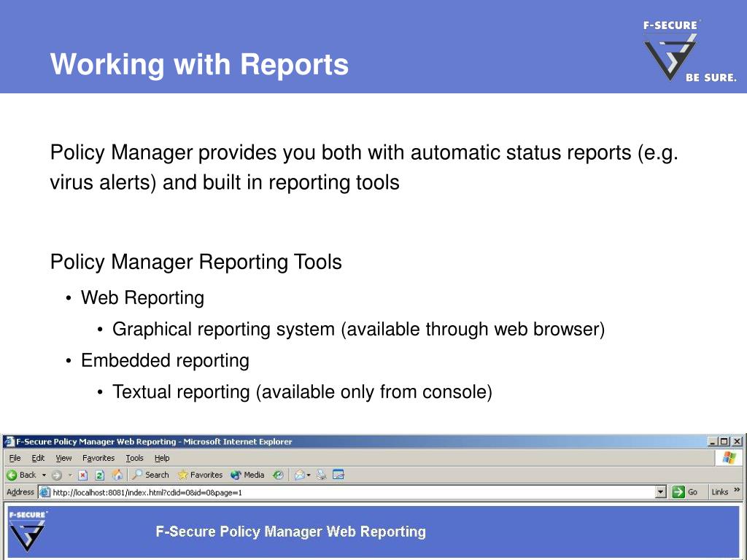Click the Edit page toolbar icon
This screenshot has width=747, height=560.
(338, 475)
